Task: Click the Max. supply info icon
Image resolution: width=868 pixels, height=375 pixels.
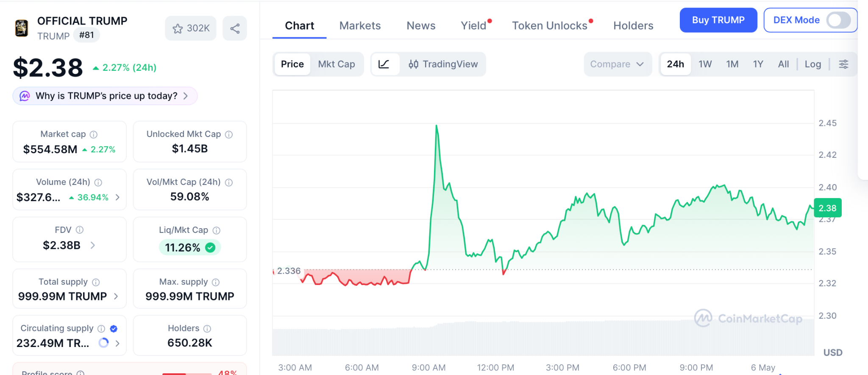Action: coord(216,283)
